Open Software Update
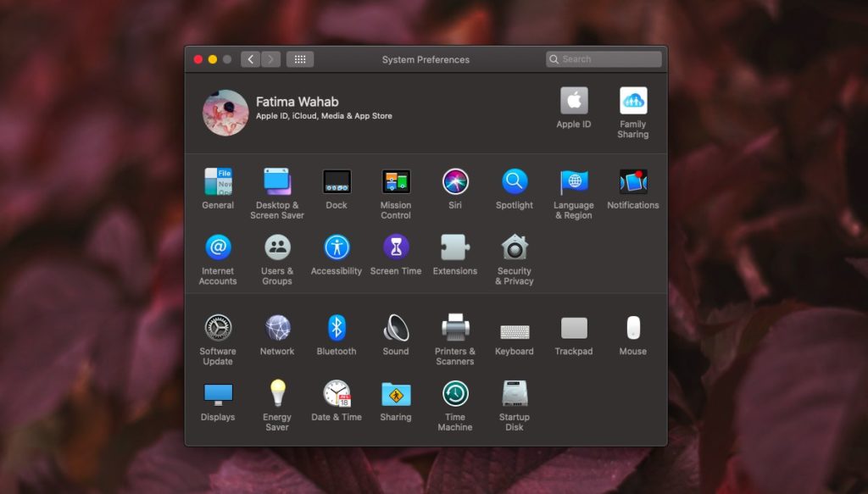The width and height of the screenshot is (868, 494). (218, 330)
